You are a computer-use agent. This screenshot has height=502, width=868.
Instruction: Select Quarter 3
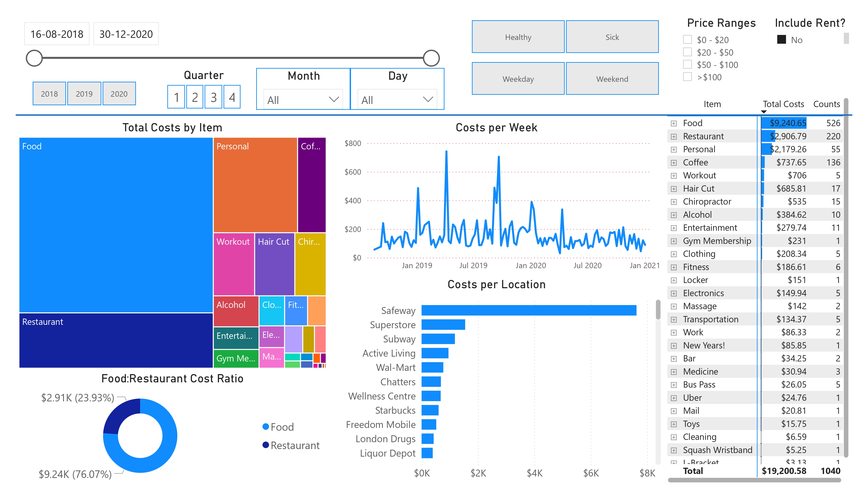pyautogui.click(x=214, y=97)
